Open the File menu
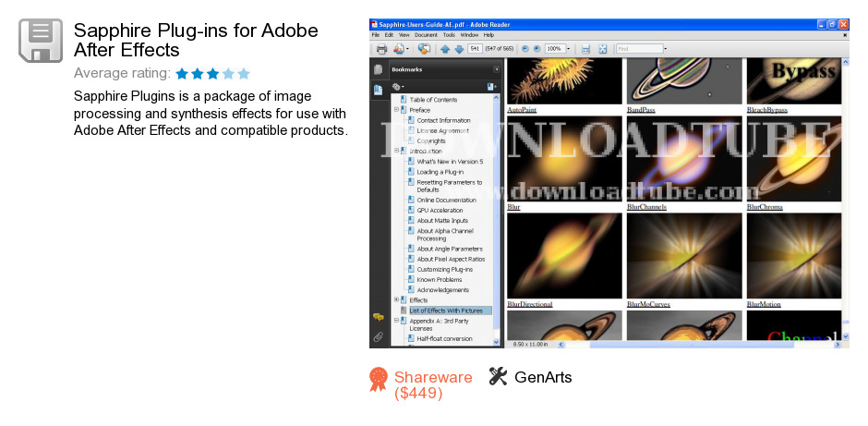The height and width of the screenshot is (426, 868). 375,35
